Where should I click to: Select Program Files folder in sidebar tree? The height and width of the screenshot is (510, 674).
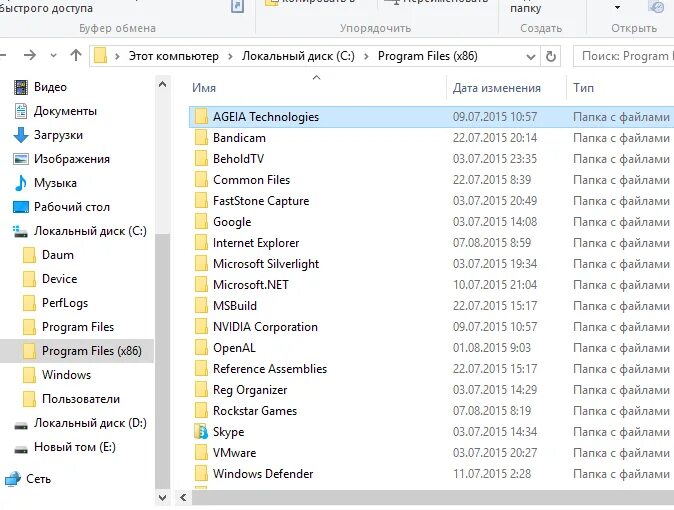click(x=68, y=327)
